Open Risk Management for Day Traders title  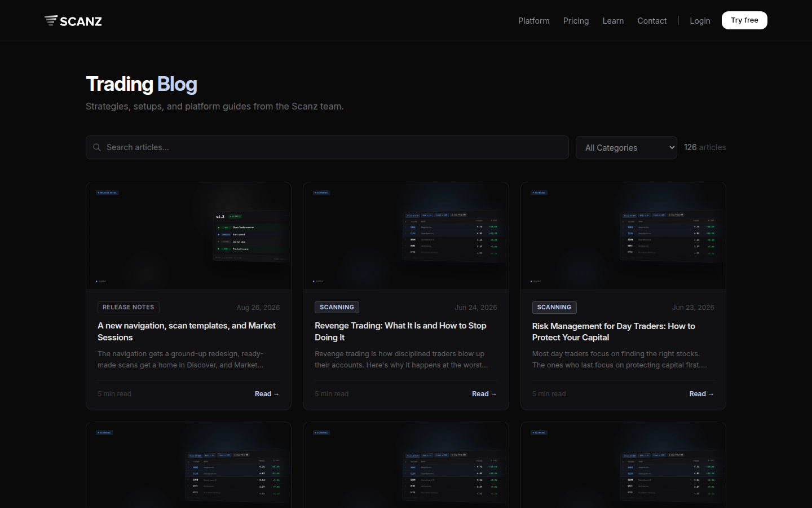[614, 332]
